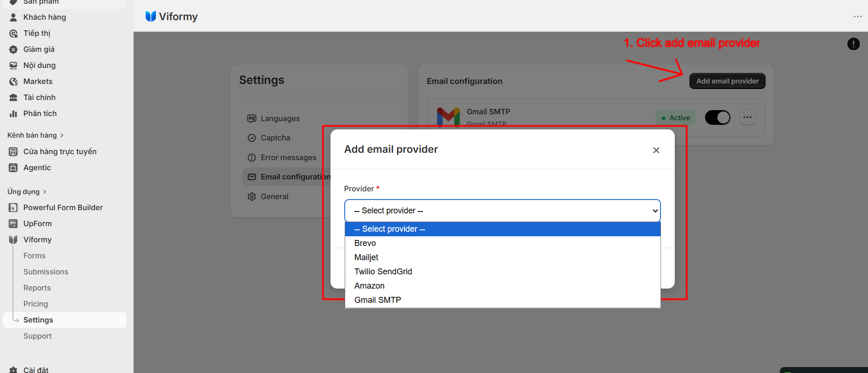The image size is (868, 373).
Task: Click Add email provider button
Action: pos(728,81)
